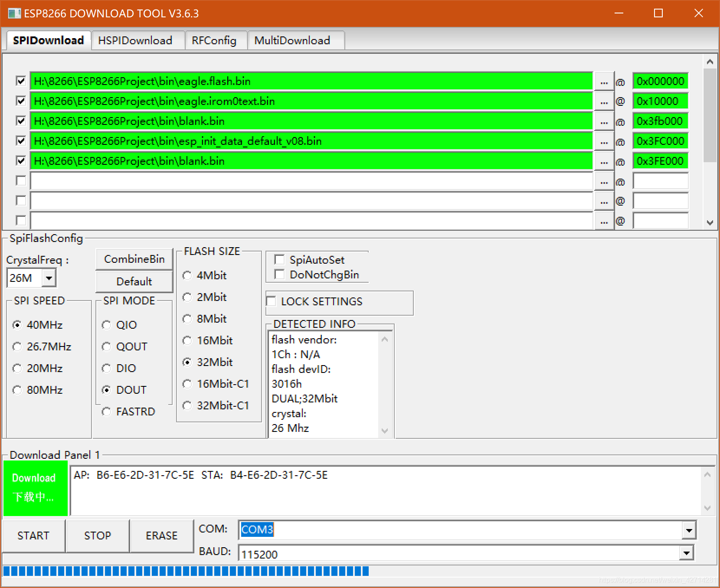This screenshot has width=720, height=588.
Task: Browse for the eagle.irom0text.bin file path
Action: click(x=604, y=101)
